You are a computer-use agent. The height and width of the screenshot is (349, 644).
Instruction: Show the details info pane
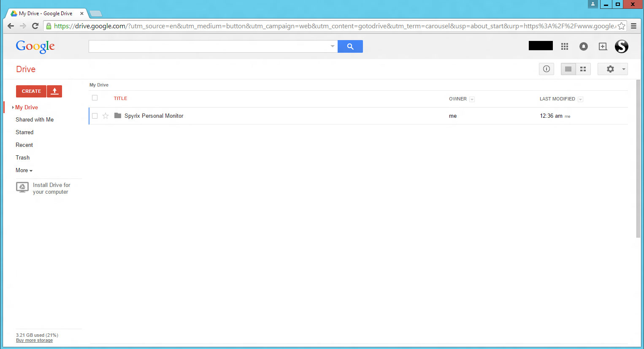547,69
